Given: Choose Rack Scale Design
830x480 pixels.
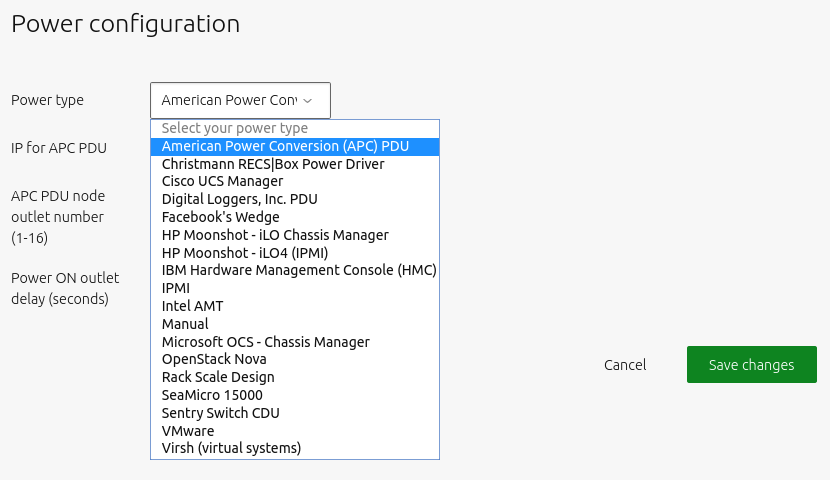Looking at the screenshot, I should click(x=218, y=377).
